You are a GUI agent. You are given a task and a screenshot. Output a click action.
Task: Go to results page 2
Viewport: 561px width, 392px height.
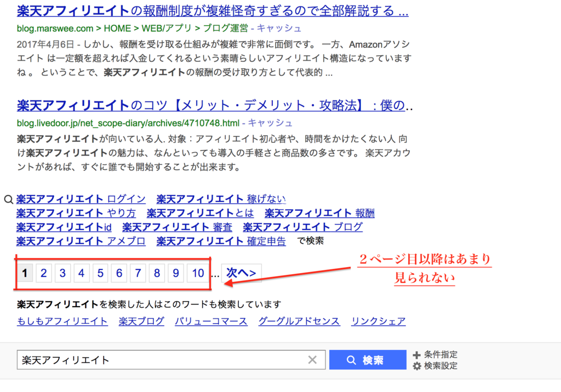44,273
